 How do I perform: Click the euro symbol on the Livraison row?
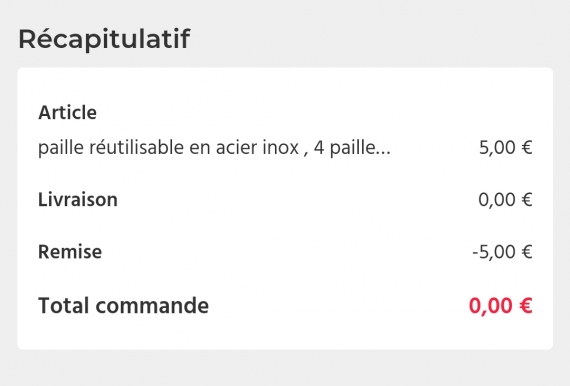click(x=527, y=200)
